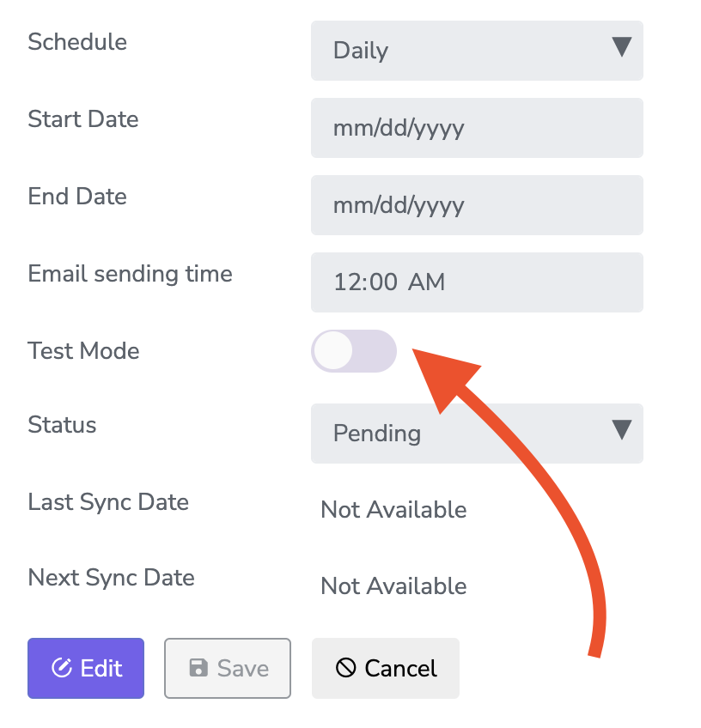Click the floppy disk icon beside Save
Viewport: 701px width, 728px height.
pyautogui.click(x=198, y=668)
